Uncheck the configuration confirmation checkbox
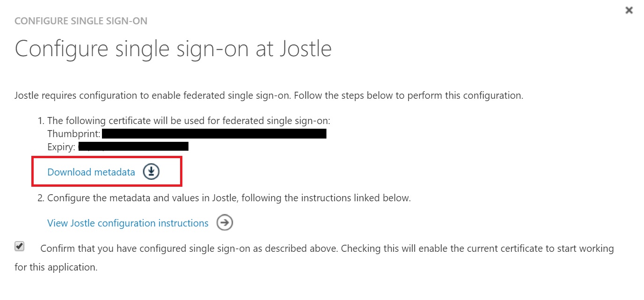 coord(20,246)
